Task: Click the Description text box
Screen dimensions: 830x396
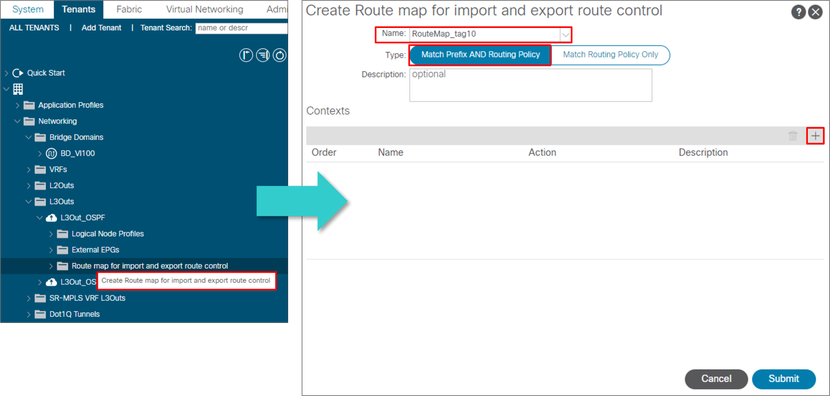Action: (x=530, y=85)
